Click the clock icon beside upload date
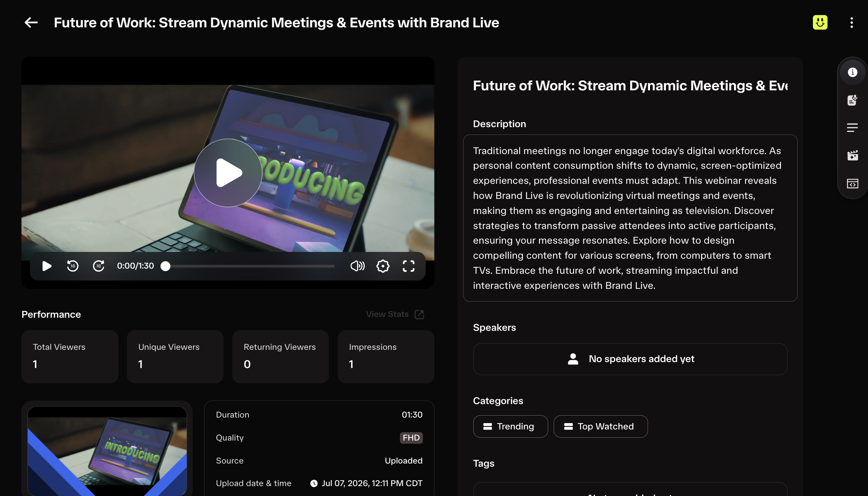Screen dimensions: 868x496 click(314, 483)
